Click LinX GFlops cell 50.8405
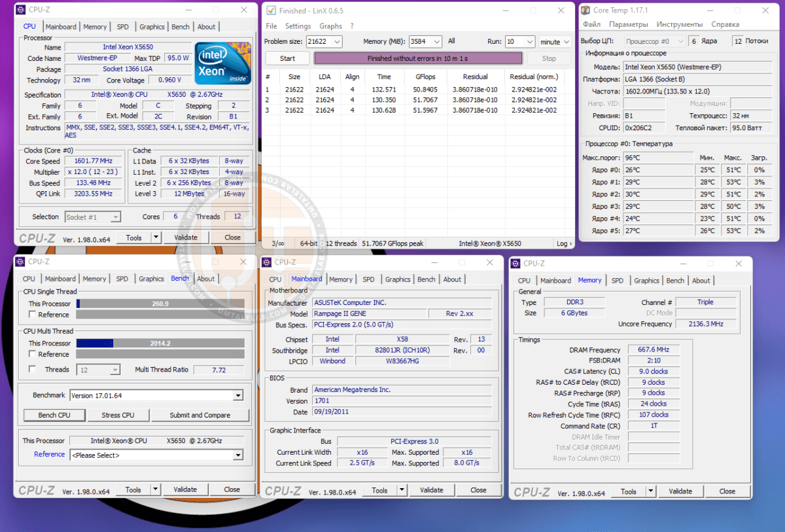 pos(427,90)
